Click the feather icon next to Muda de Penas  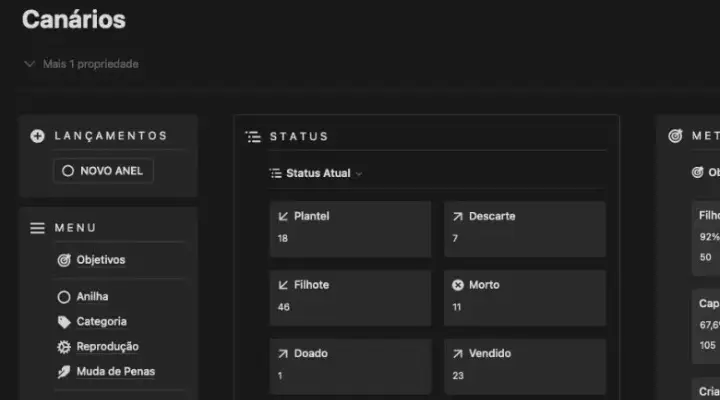point(64,372)
